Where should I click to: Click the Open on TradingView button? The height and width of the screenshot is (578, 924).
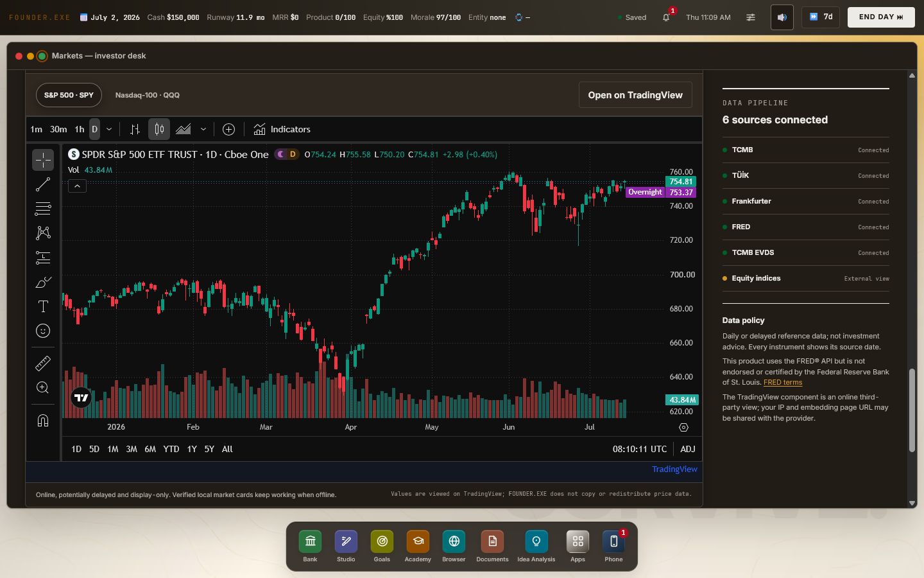point(635,95)
